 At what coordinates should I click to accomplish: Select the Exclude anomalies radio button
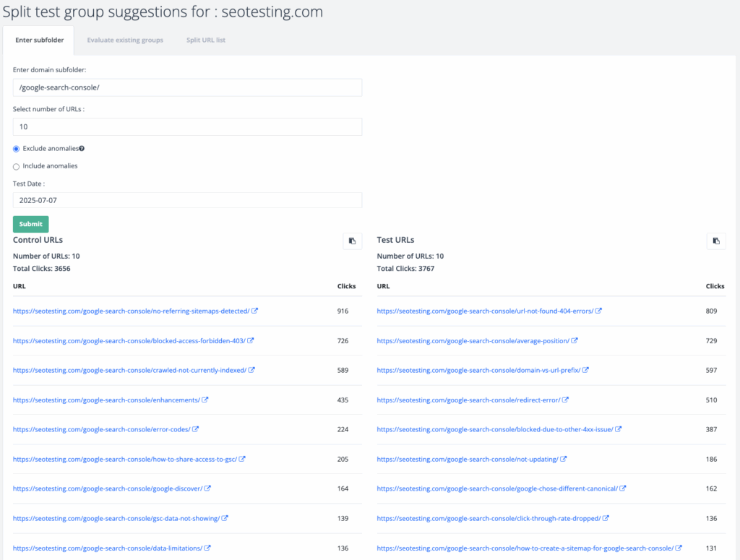[x=16, y=149]
